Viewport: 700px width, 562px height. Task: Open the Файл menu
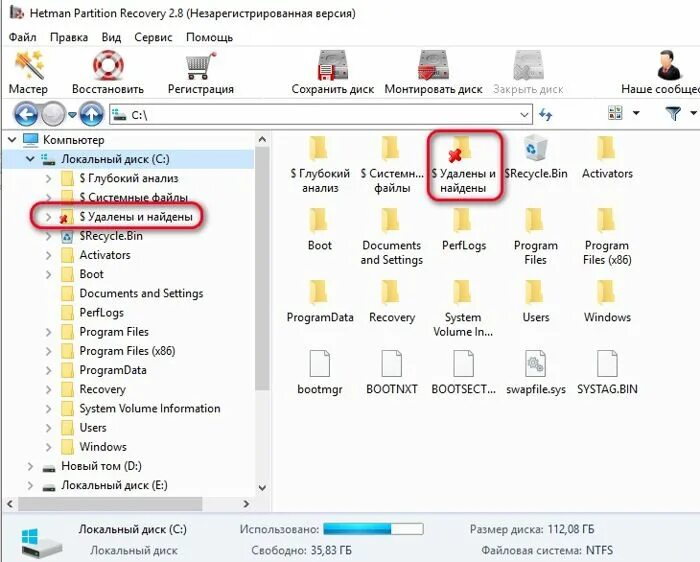click(x=22, y=37)
